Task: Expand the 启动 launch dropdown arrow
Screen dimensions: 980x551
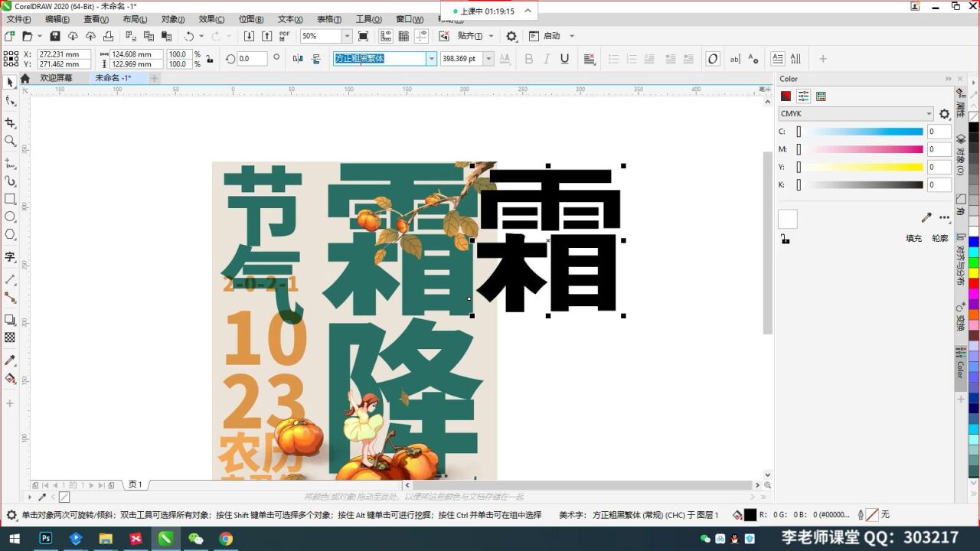Action: [x=572, y=36]
